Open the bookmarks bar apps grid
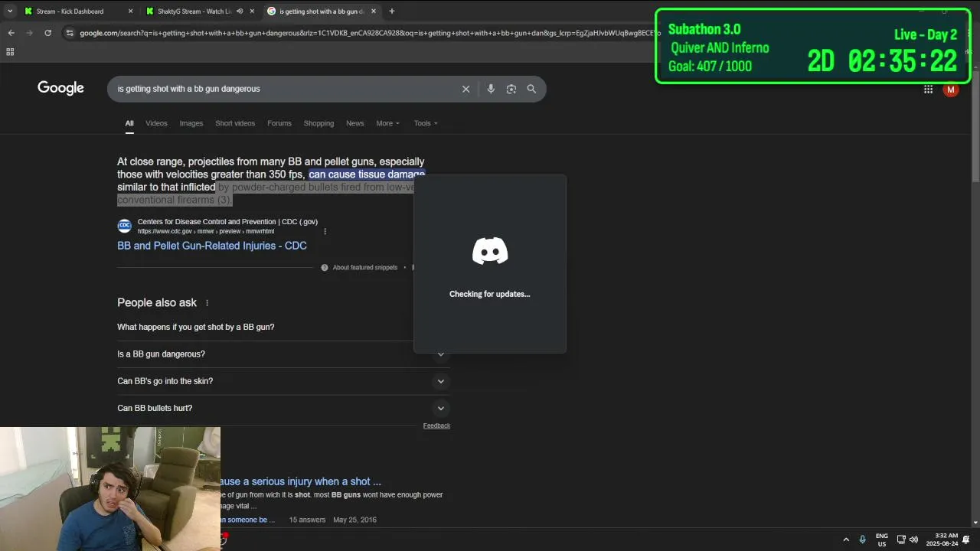 click(x=10, y=52)
